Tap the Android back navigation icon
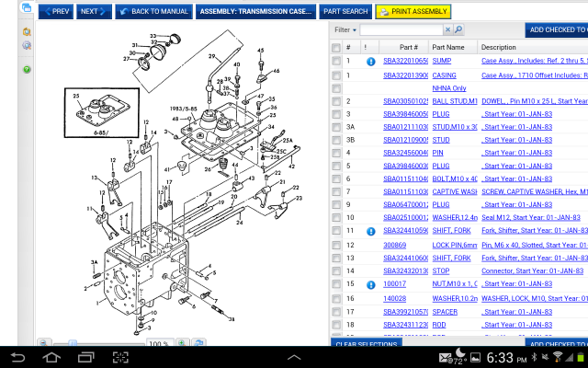588x368 pixels. click(x=17, y=357)
